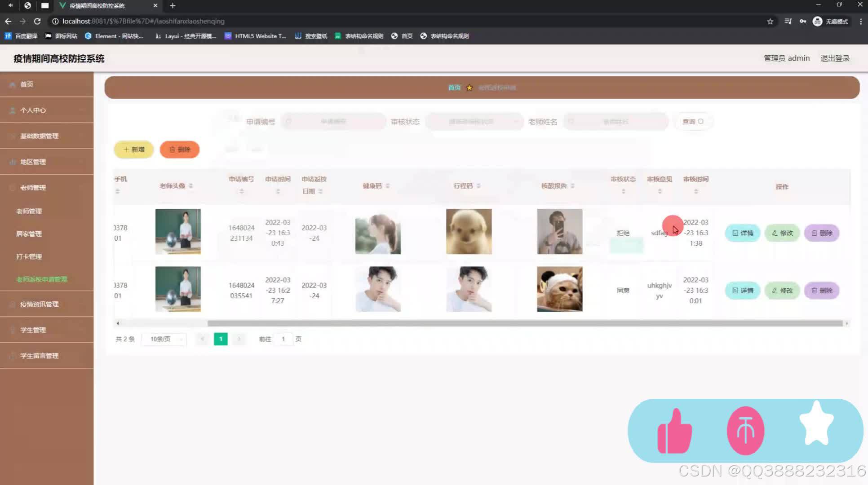
Task: Click sort arrows on 健康码 column
Action: [388, 186]
